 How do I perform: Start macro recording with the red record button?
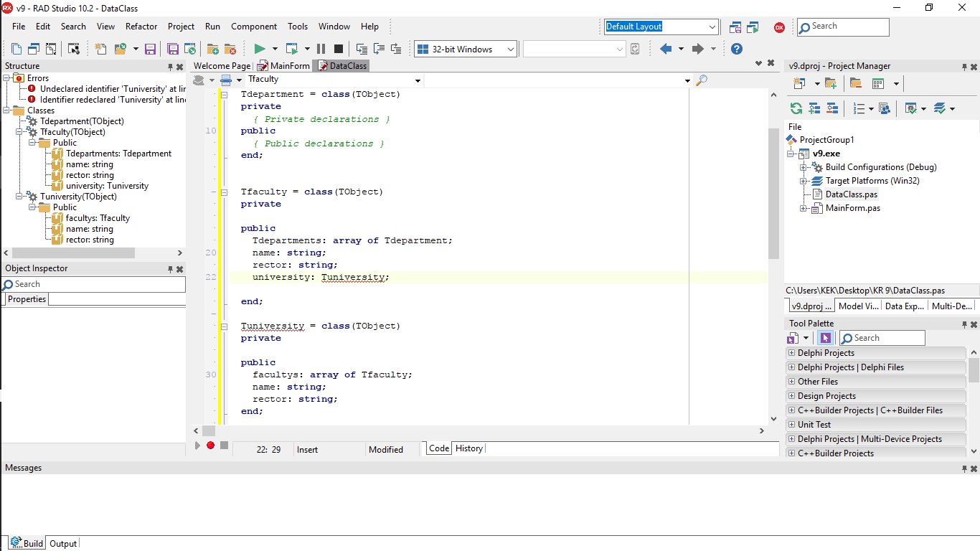(x=210, y=446)
